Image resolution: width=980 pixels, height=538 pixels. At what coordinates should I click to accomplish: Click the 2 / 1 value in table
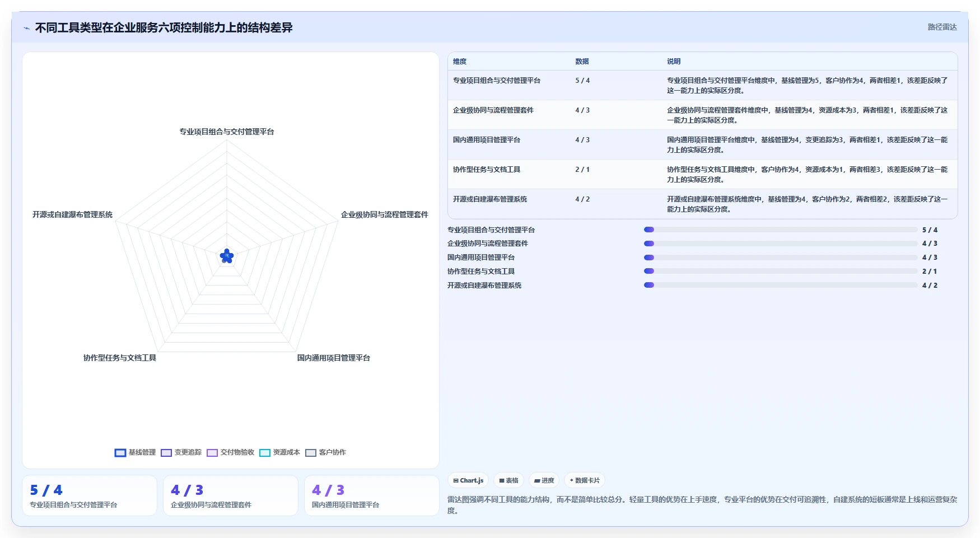(x=582, y=170)
